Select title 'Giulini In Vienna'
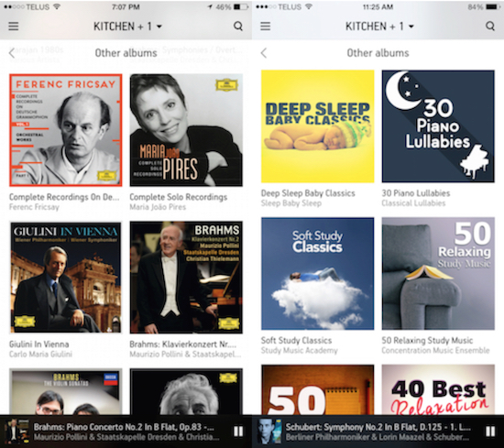Screen dimensions: 504x448 coord(38,344)
